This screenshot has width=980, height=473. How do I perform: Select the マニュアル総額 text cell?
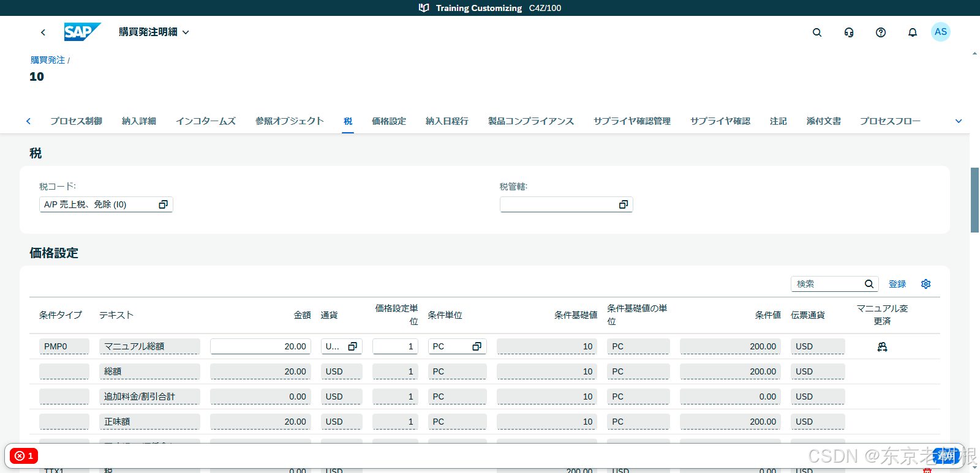click(x=149, y=346)
